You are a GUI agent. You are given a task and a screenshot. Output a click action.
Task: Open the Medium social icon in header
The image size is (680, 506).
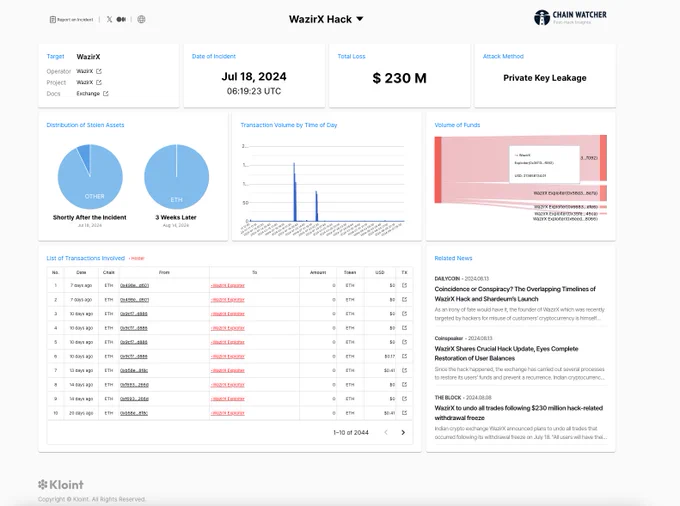click(121, 20)
